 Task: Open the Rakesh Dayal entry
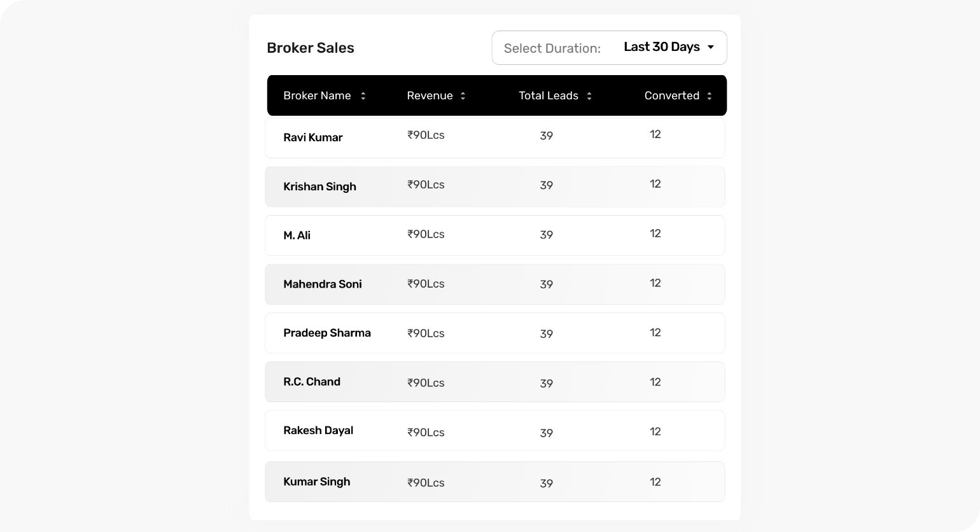pyautogui.click(x=495, y=431)
